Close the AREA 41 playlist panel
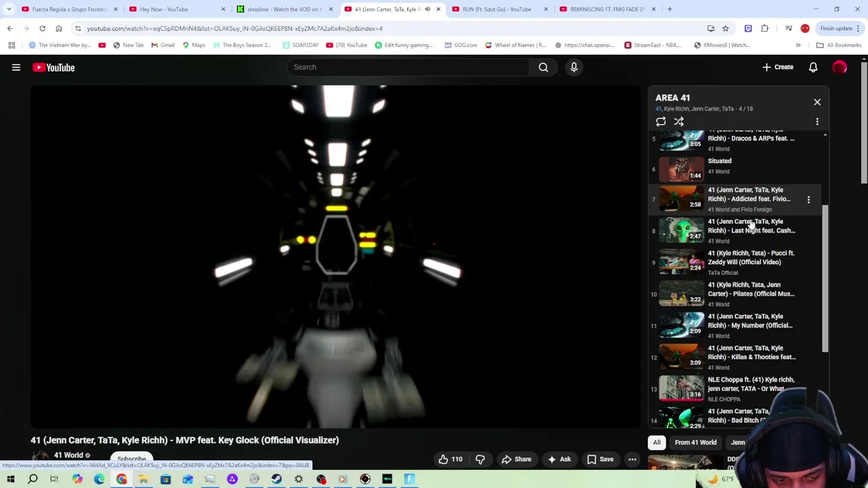868x488 pixels. point(817,102)
